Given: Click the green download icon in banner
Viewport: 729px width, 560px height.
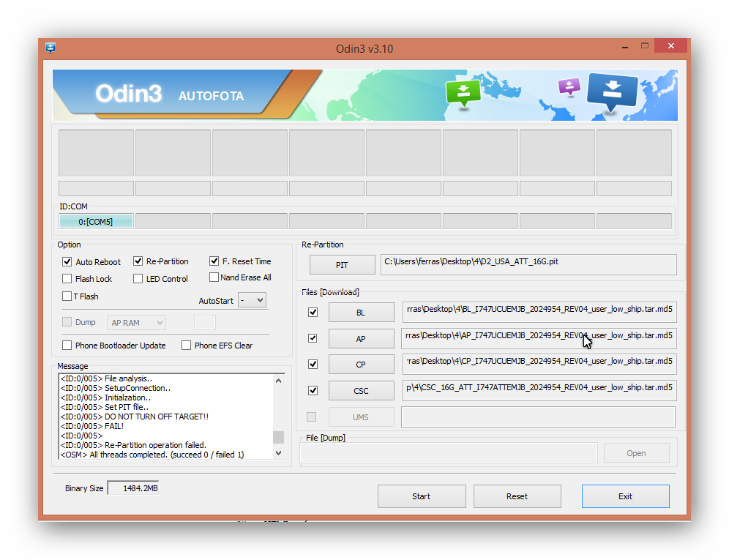Looking at the screenshot, I should pos(463,94).
